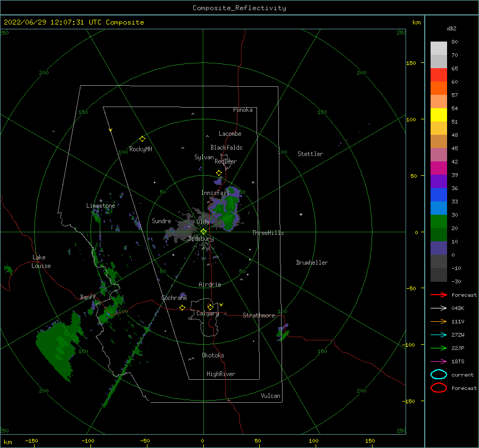Click the yellow diamond marker above RockyMH
Image resolution: width=479 pixels, height=448 pixels.
click(x=142, y=139)
